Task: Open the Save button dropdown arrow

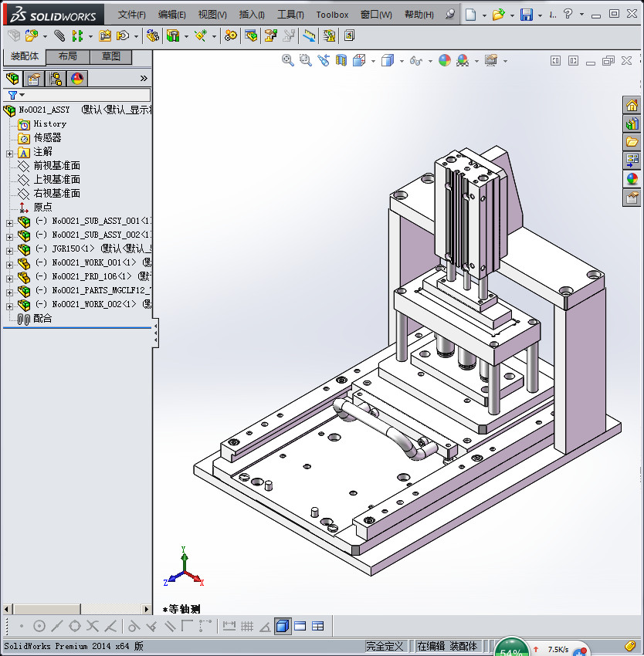Action: click(x=540, y=15)
